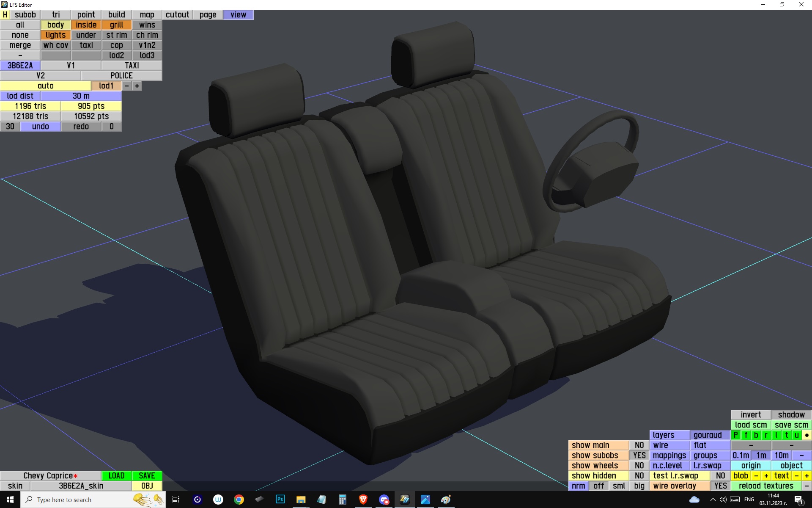Image resolution: width=812 pixels, height=508 pixels.
Task: Increase the lod level with plus button
Action: pos(137,86)
